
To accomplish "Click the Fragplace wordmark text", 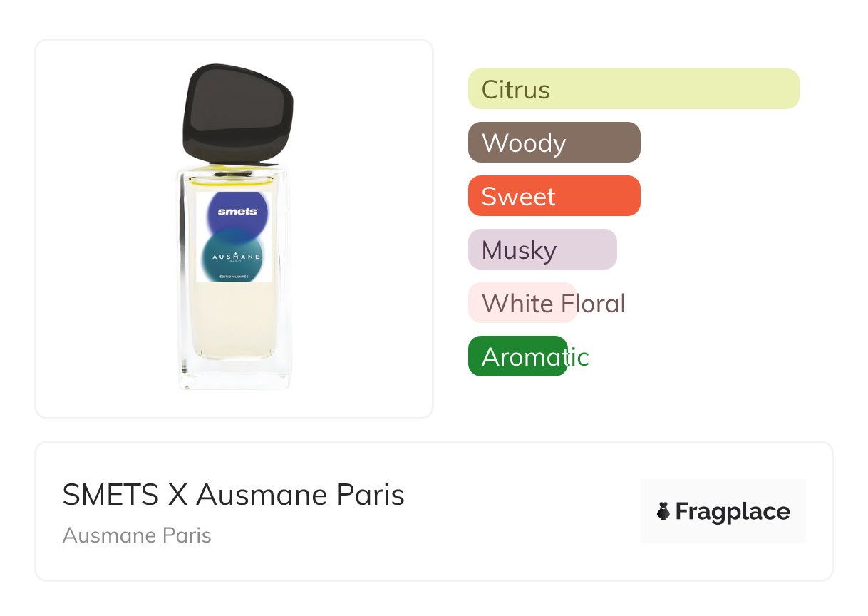I will (733, 511).
